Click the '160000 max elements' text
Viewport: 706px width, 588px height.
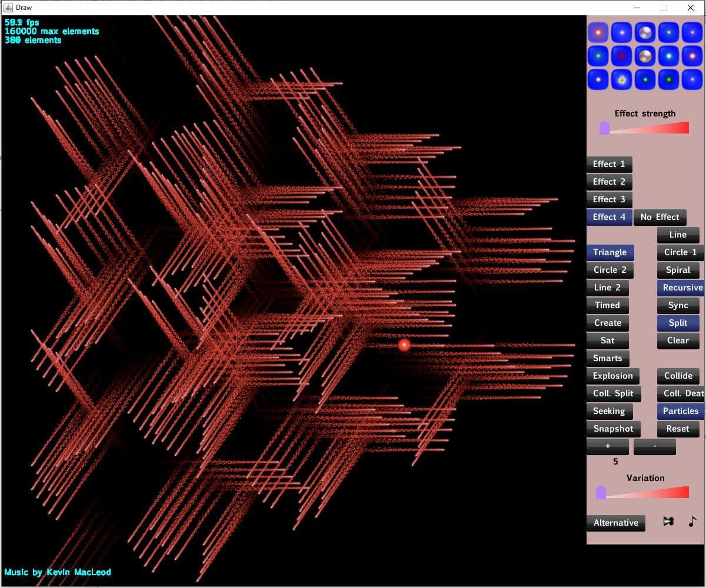click(52, 31)
